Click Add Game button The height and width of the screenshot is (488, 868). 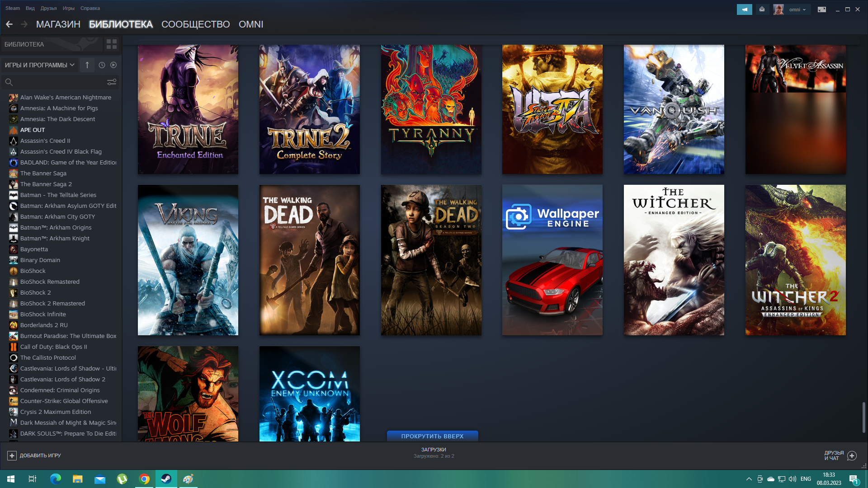[34, 455]
